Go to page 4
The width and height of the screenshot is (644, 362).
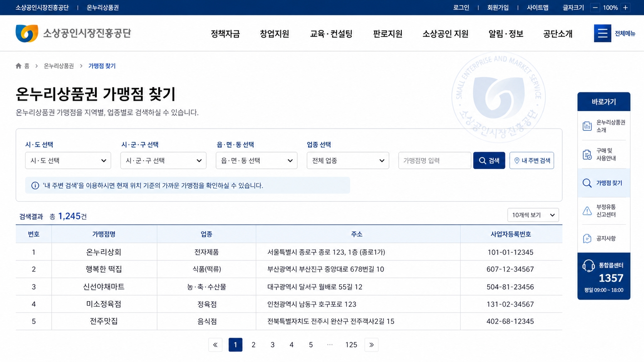pyautogui.click(x=292, y=345)
